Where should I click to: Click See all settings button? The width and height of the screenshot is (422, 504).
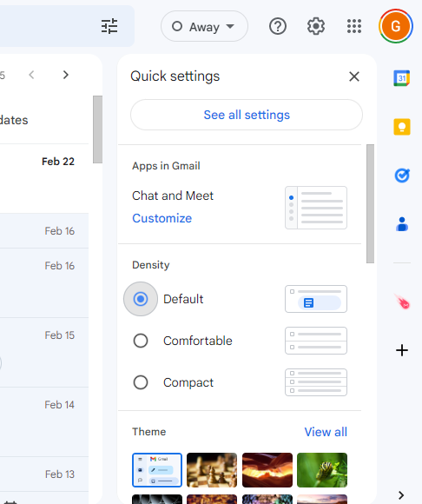[247, 115]
